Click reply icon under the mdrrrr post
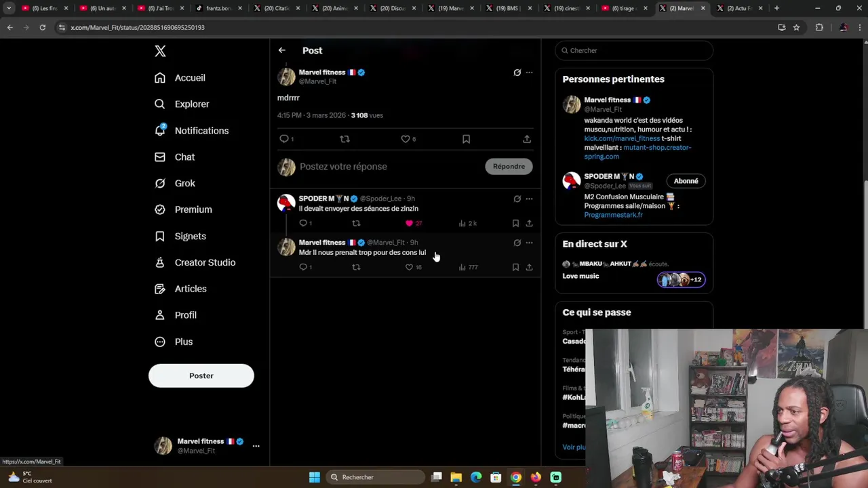This screenshot has height=488, width=868. pos(284,139)
